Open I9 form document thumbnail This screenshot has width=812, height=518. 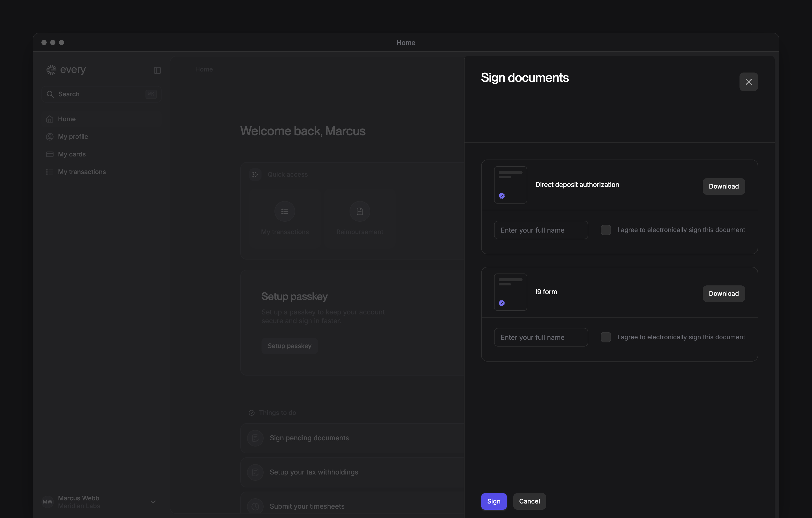tap(510, 292)
